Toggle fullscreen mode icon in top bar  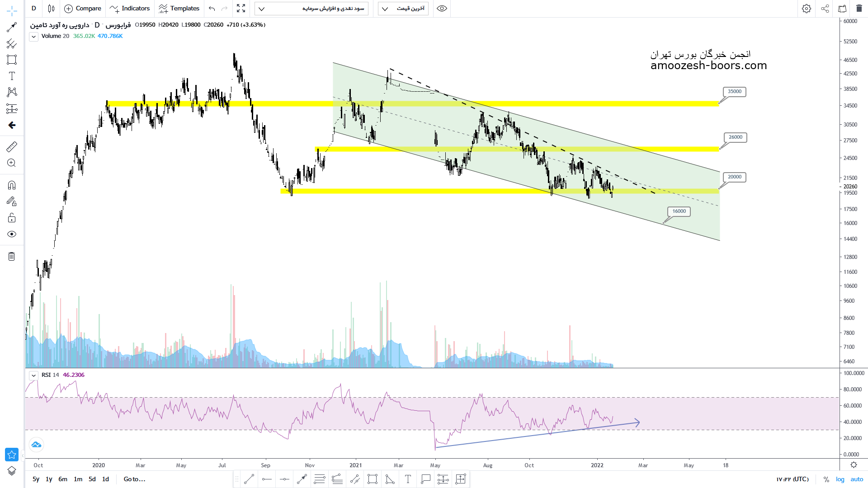pos(241,9)
